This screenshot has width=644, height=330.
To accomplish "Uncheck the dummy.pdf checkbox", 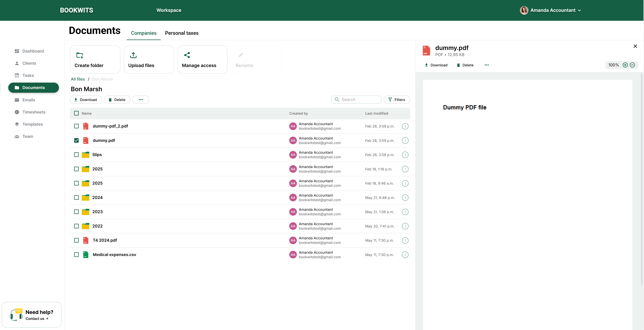I will [76, 141].
